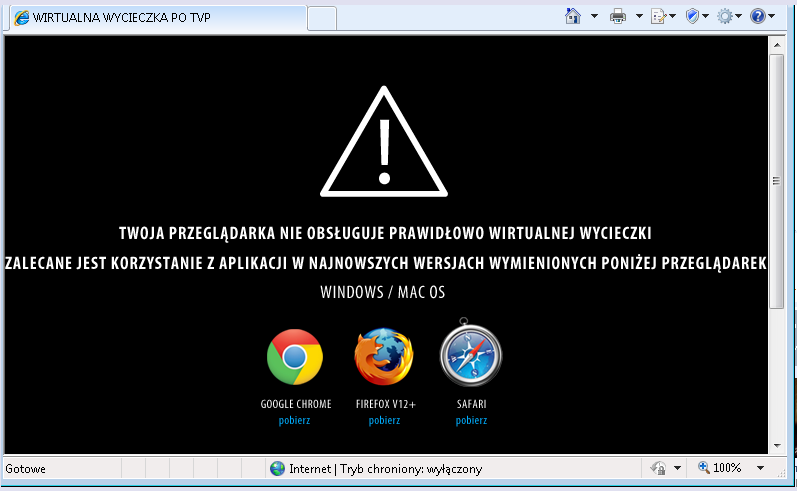797x491 pixels.
Task: Click the vertical scrollbar thumb
Action: [777, 181]
